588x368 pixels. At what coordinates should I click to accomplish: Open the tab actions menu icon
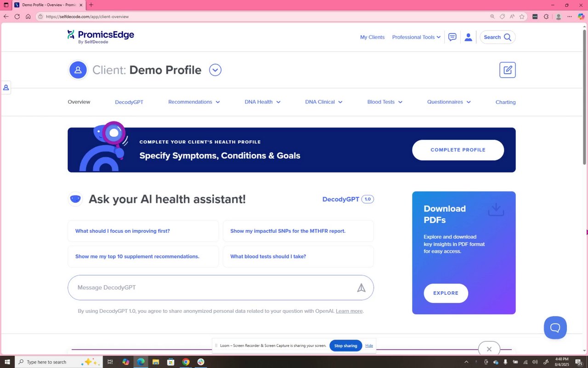(x=6, y=5)
